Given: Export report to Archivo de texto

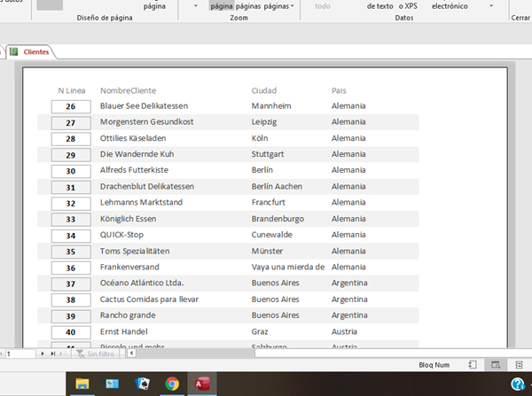Looking at the screenshot, I should click(380, 6).
